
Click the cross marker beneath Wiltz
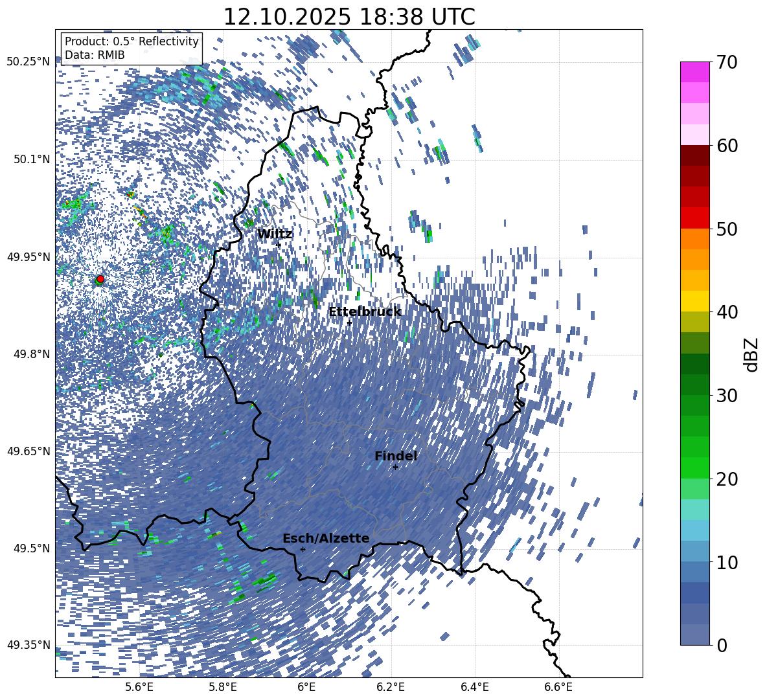click(x=279, y=245)
